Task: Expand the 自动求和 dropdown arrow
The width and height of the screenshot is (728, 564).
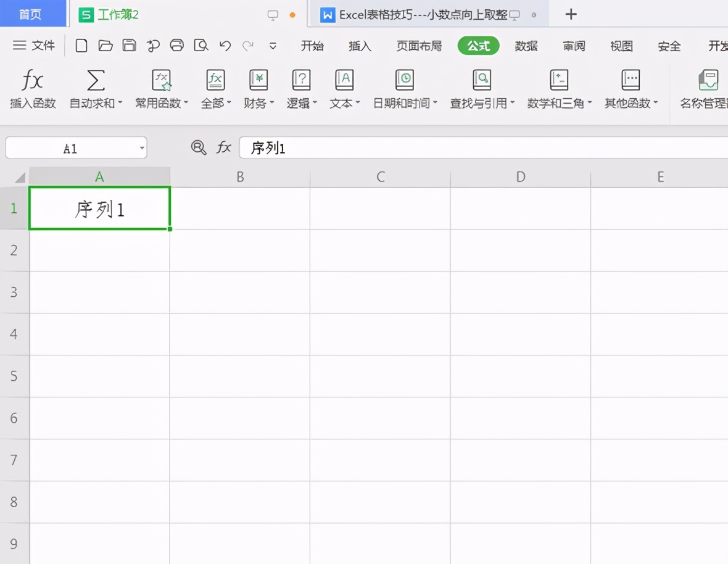Action: click(x=120, y=102)
